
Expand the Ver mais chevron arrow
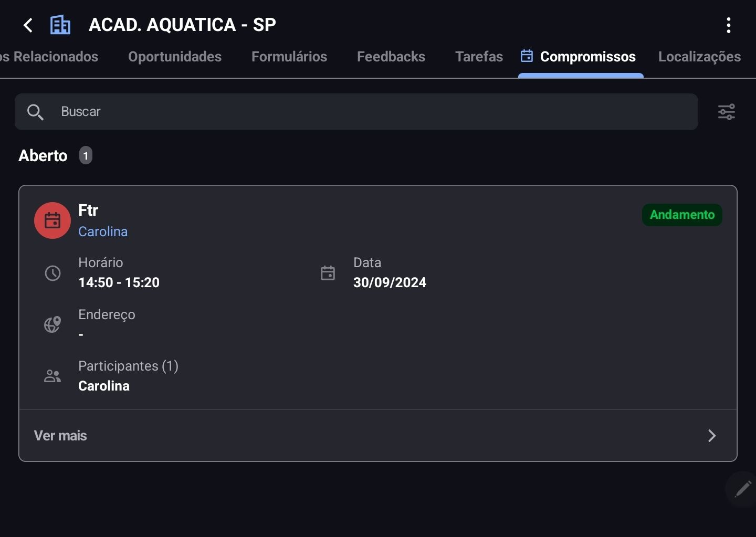tap(712, 436)
